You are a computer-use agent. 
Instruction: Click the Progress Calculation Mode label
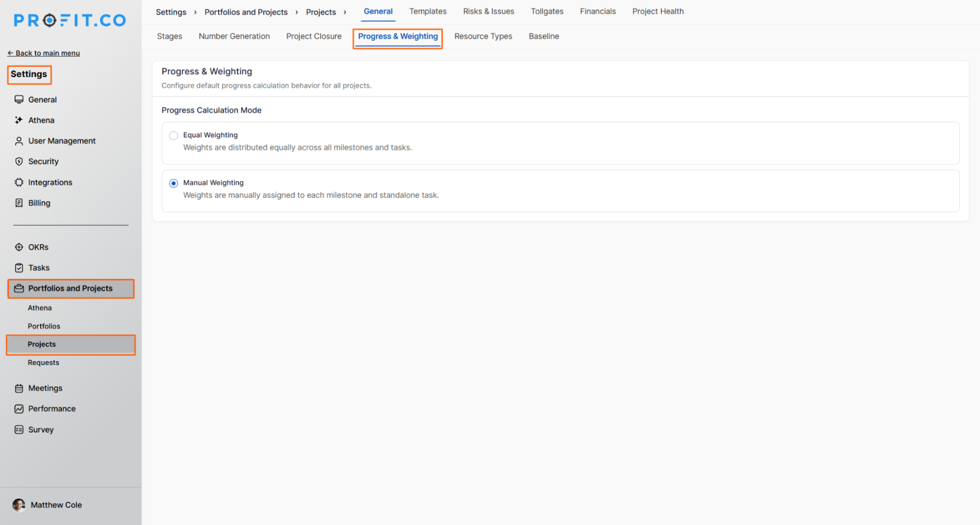212,110
